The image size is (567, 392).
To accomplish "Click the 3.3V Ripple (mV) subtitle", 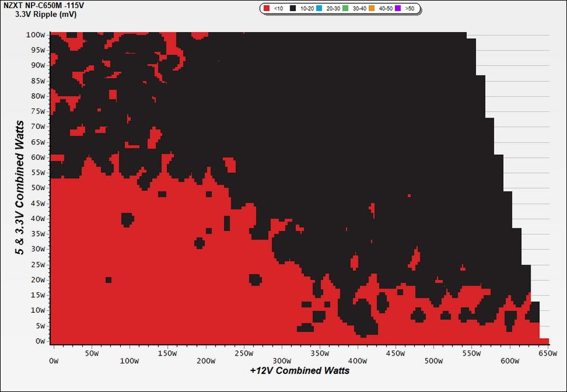I will [x=46, y=15].
